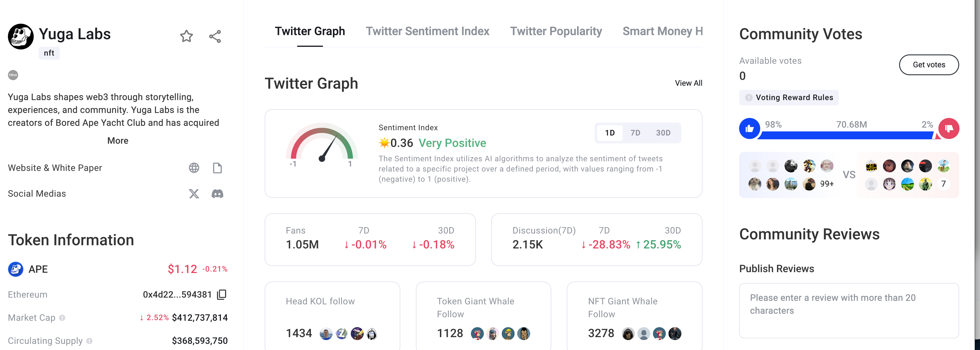The height and width of the screenshot is (350, 980).
Task: Click View All for Twitter Graph
Action: pos(688,83)
